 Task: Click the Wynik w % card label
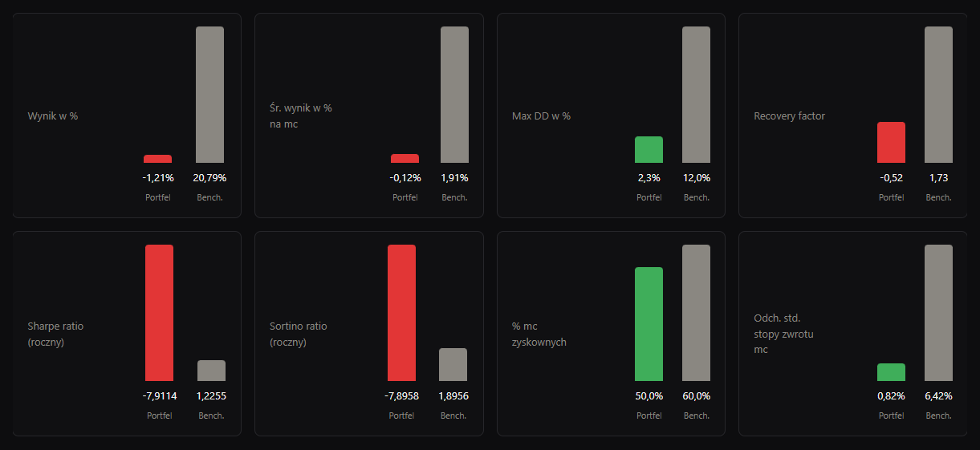[x=53, y=116]
